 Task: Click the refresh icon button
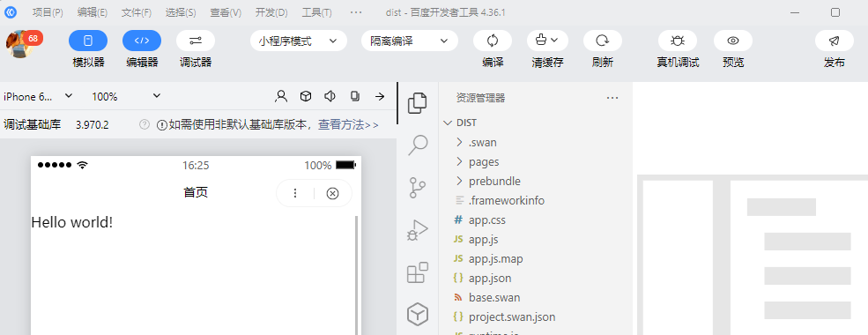(602, 41)
